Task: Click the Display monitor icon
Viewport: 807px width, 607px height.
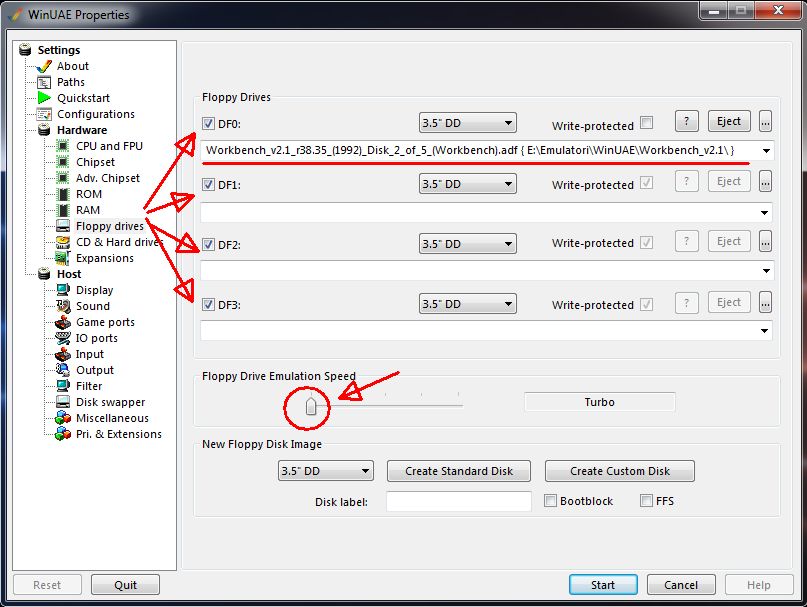Action: [63, 290]
